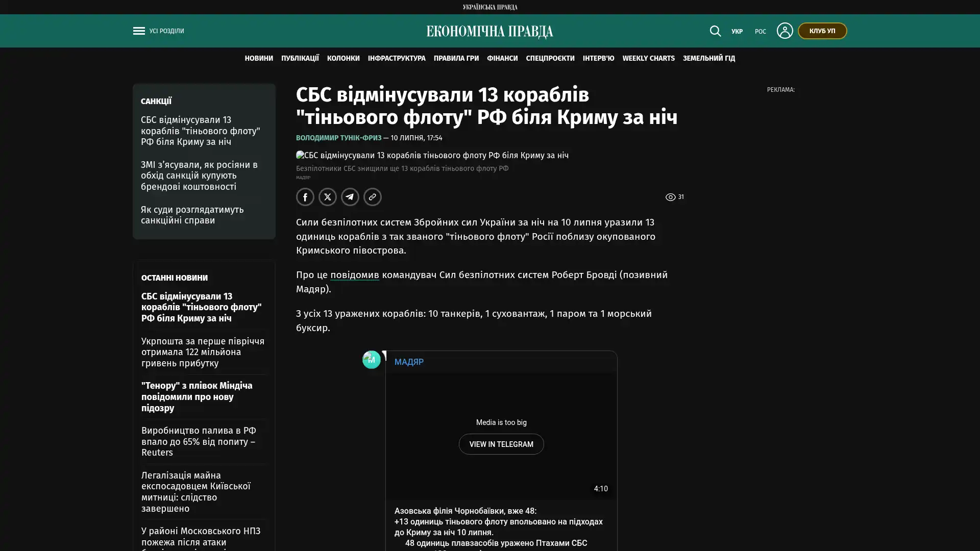Share article via Telegram icon
This screenshot has width=980, height=551.
350,197
